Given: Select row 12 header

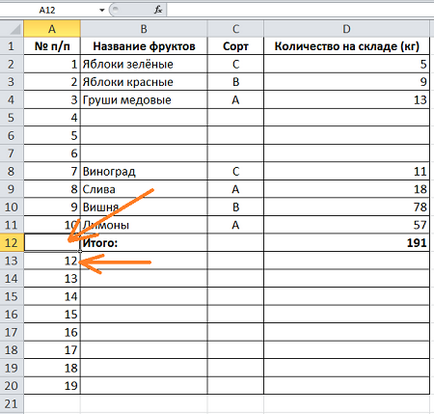Looking at the screenshot, I should tap(12, 243).
